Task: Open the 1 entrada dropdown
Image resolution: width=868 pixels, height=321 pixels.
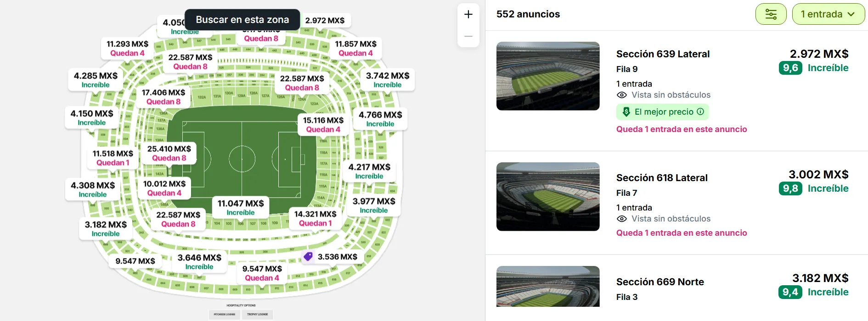Action: [829, 14]
